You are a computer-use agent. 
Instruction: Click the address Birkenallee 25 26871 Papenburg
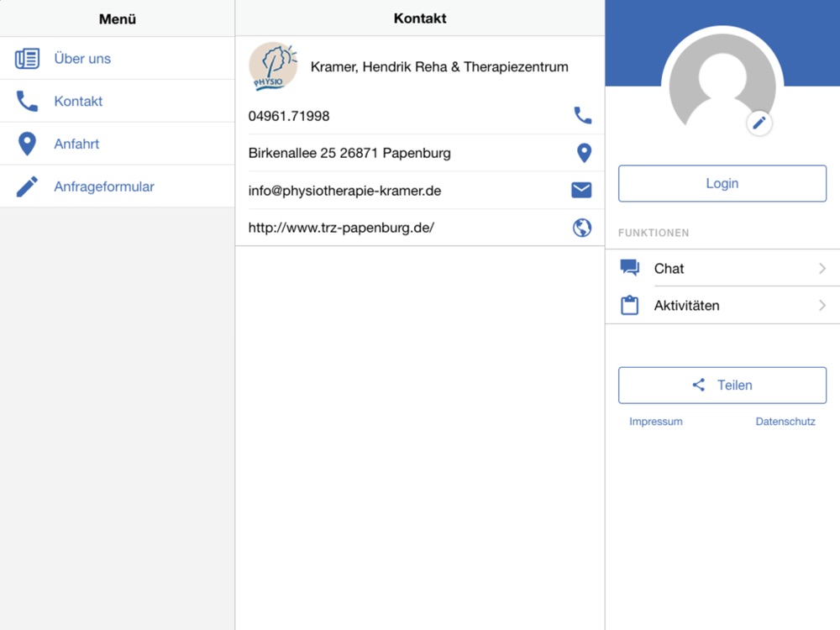349,153
